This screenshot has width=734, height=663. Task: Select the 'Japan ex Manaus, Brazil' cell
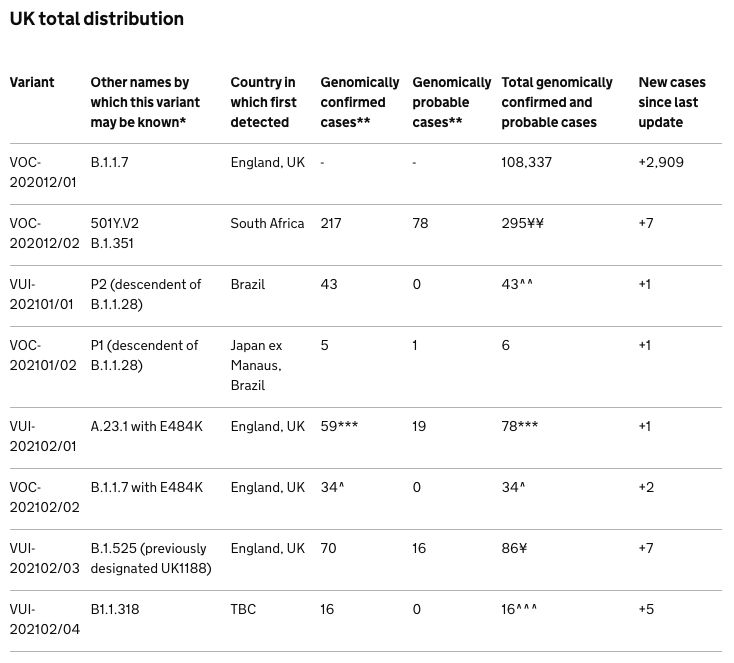pos(258,365)
